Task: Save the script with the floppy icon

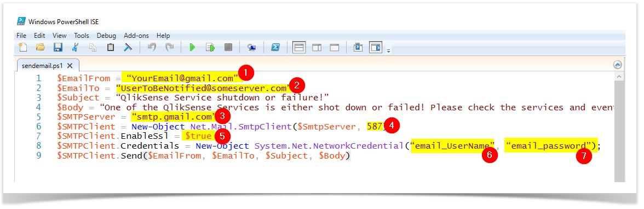Action: [58, 48]
